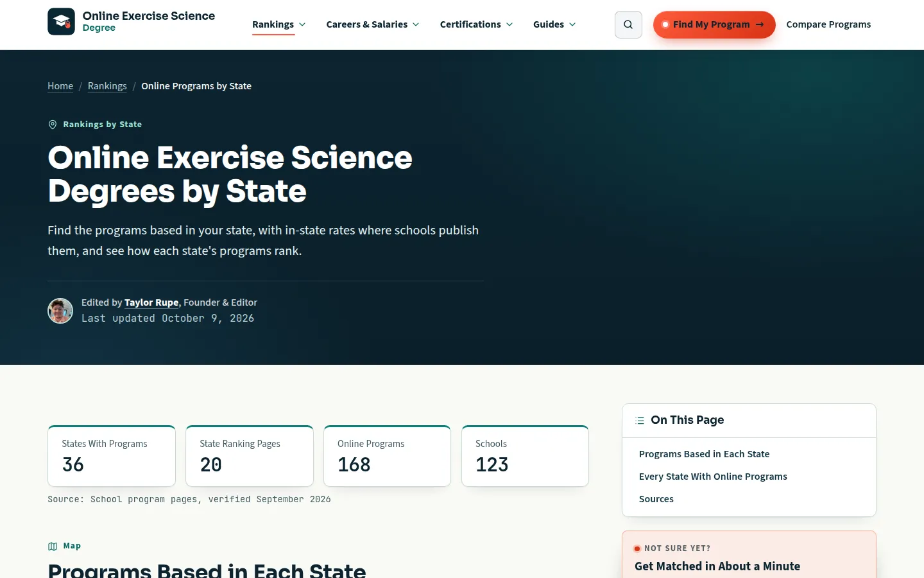
Task: Open the Guides nav item
Action: (x=549, y=24)
